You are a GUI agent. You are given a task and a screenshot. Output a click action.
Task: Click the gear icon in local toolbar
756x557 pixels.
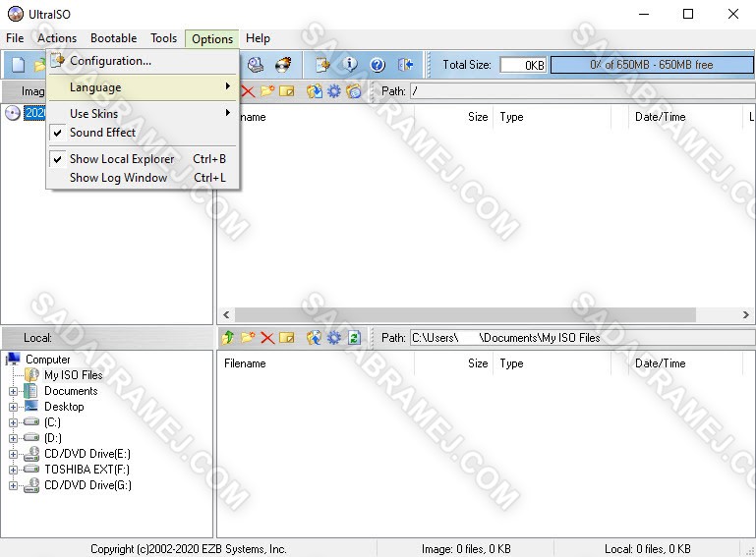click(333, 338)
